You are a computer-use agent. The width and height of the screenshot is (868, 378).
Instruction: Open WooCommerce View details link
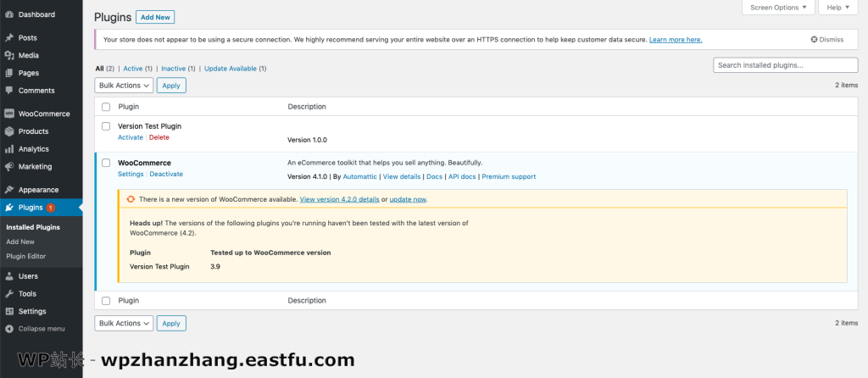pos(402,176)
